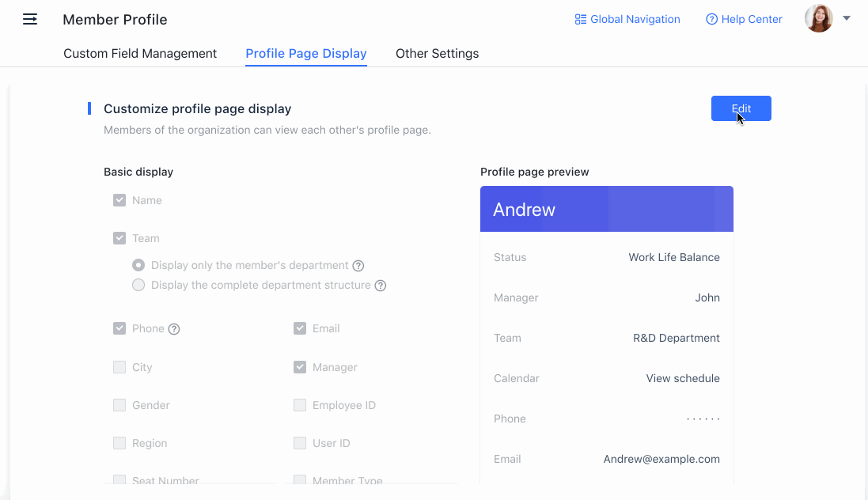Image resolution: width=868 pixels, height=500 pixels.
Task: Click the Help Center question mark icon
Action: (711, 19)
